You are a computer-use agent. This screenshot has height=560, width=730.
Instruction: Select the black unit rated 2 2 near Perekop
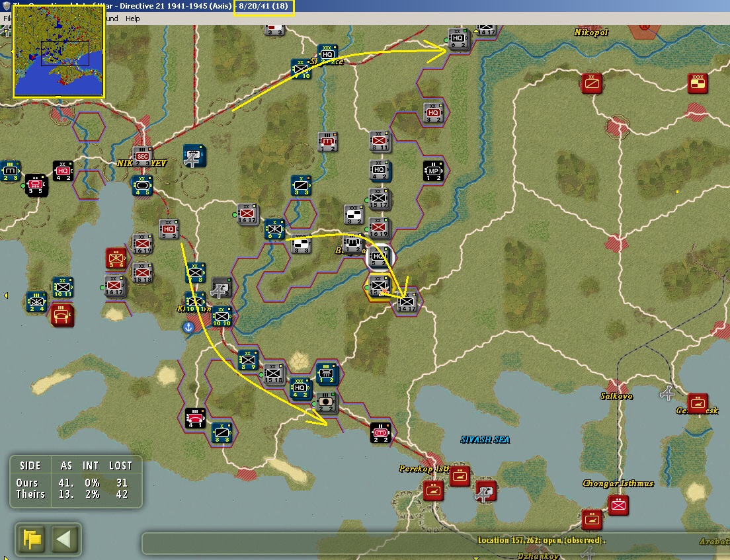point(380,433)
